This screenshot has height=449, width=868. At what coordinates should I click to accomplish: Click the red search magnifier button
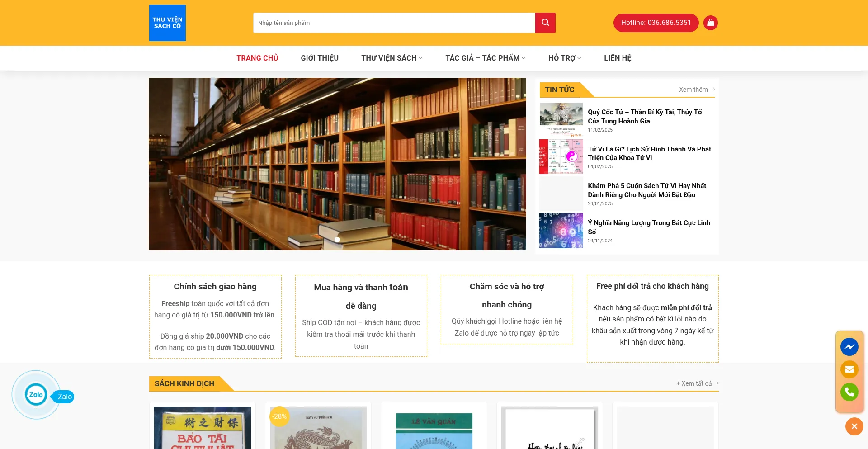click(x=545, y=23)
